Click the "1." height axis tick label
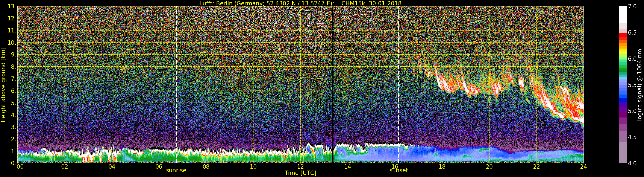 tap(13, 151)
